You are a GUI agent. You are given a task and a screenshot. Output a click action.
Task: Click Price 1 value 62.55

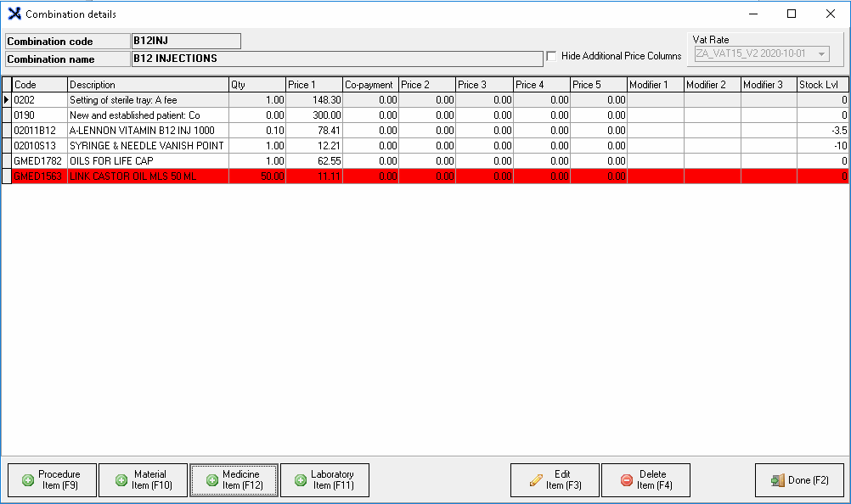(314, 160)
